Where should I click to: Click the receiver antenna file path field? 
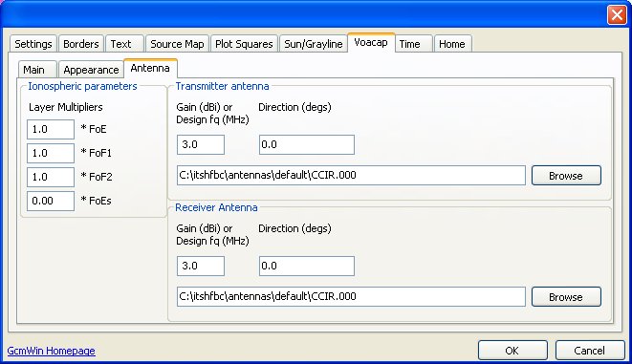351,296
